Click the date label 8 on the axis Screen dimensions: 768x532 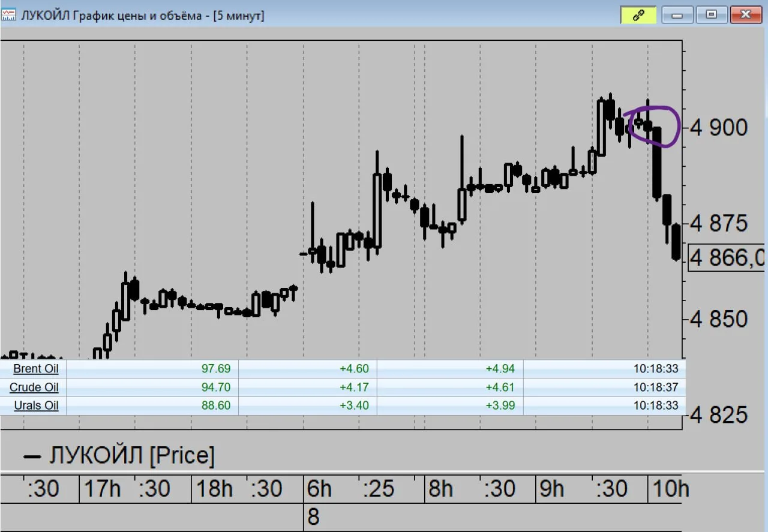click(313, 517)
